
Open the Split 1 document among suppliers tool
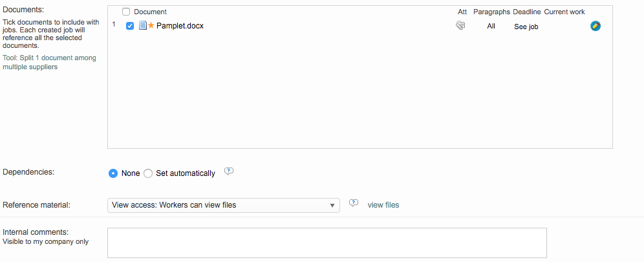49,62
